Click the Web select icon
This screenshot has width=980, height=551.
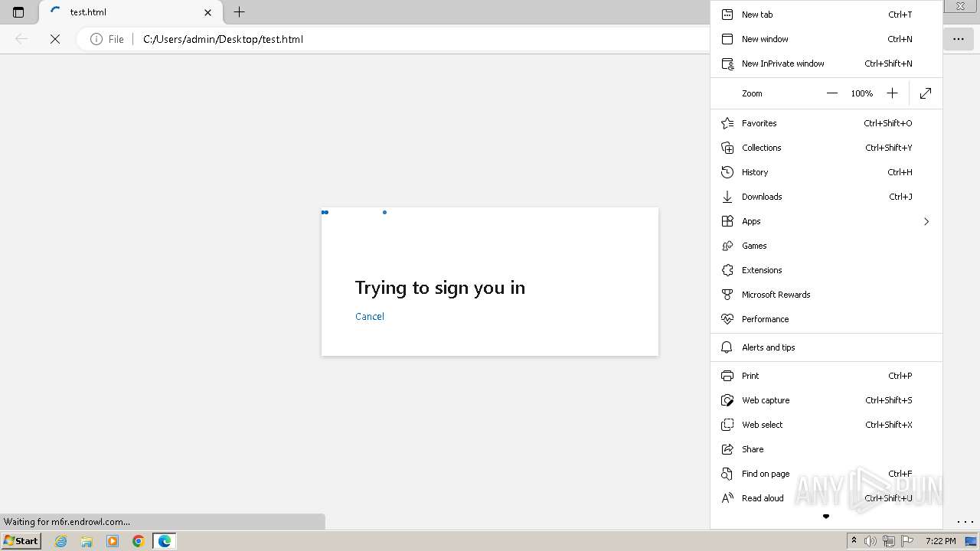(x=727, y=425)
